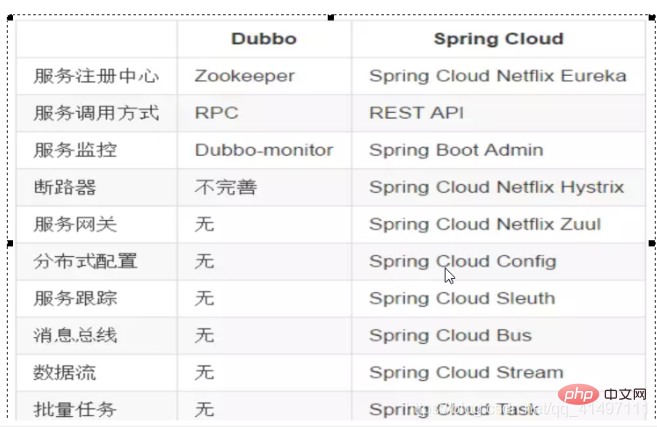Click the Spring Cloud Netflix Eureka cell
Image resolution: width=657 pixels, height=427 pixels.
click(x=497, y=76)
